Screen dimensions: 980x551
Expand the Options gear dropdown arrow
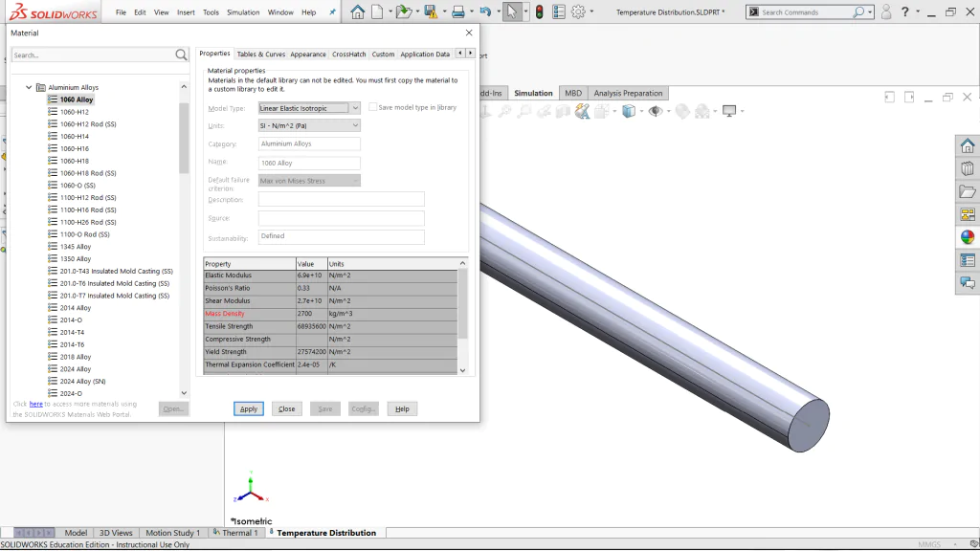[x=591, y=11]
